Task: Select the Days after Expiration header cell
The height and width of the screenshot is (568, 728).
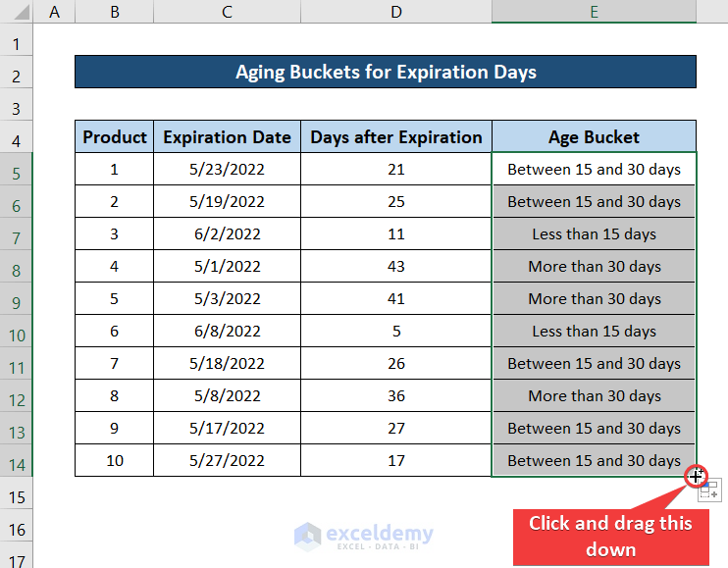Action: (396, 137)
